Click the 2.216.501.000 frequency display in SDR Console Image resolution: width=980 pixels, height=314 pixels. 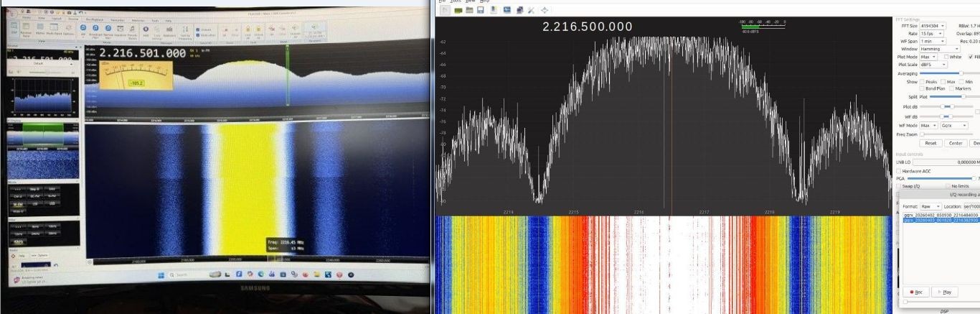coord(142,53)
